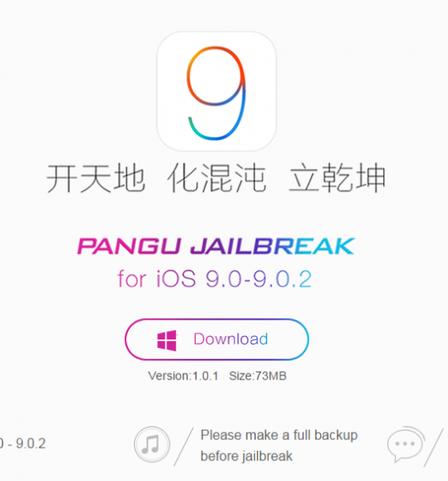
Task: Click the Download text label
Action: (x=230, y=339)
